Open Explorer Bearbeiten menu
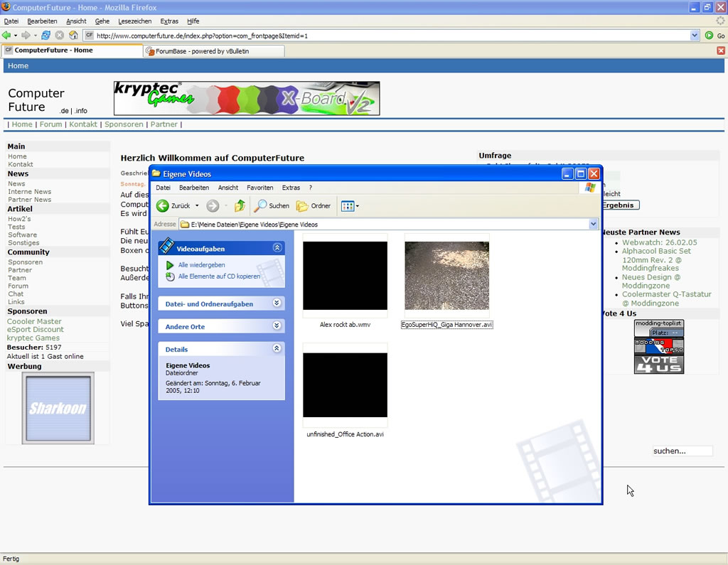This screenshot has width=728, height=565. pos(194,188)
